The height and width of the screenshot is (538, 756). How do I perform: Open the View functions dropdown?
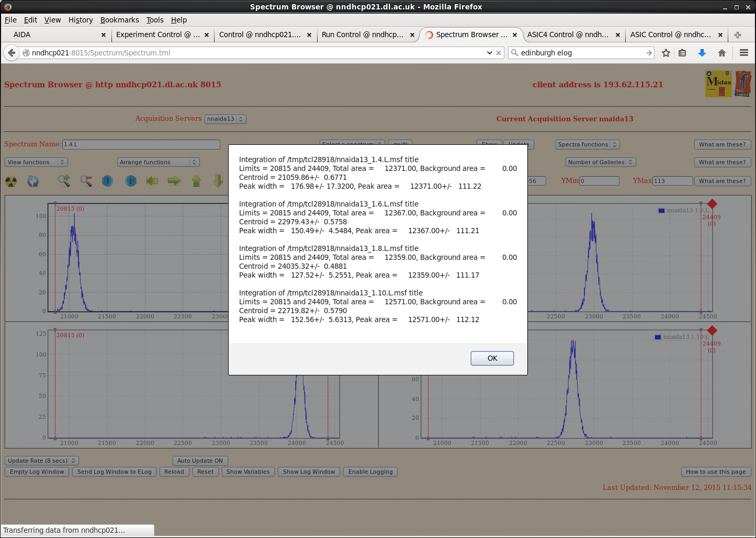coord(36,162)
